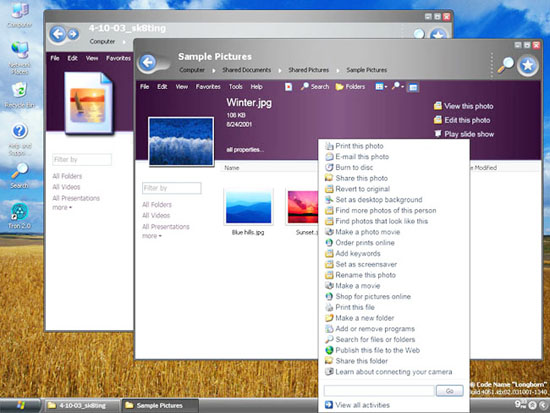Click Computer breadcrumb in Sample Pictures
550x413 pixels.
point(192,70)
